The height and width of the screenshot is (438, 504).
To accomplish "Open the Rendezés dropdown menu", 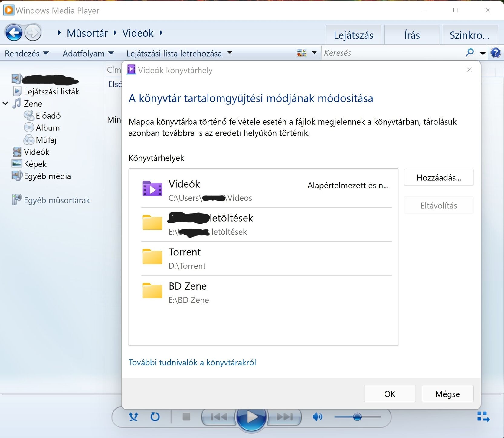I will click(x=27, y=53).
